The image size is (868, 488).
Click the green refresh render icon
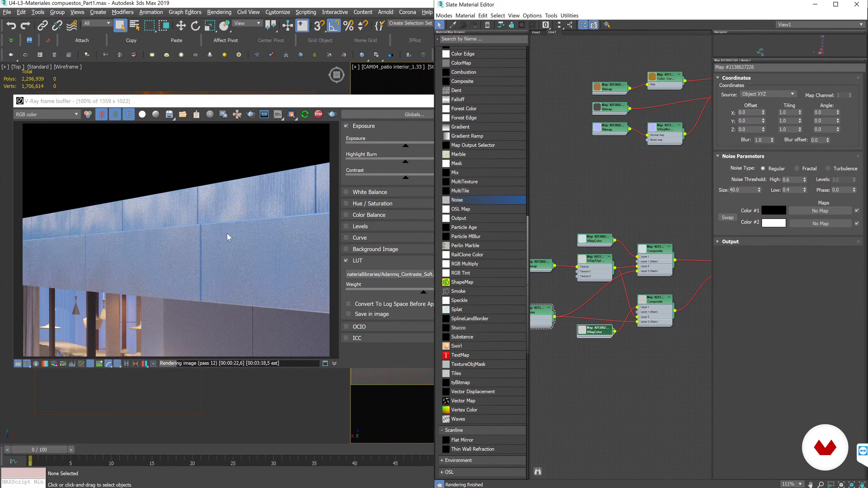coord(305,114)
